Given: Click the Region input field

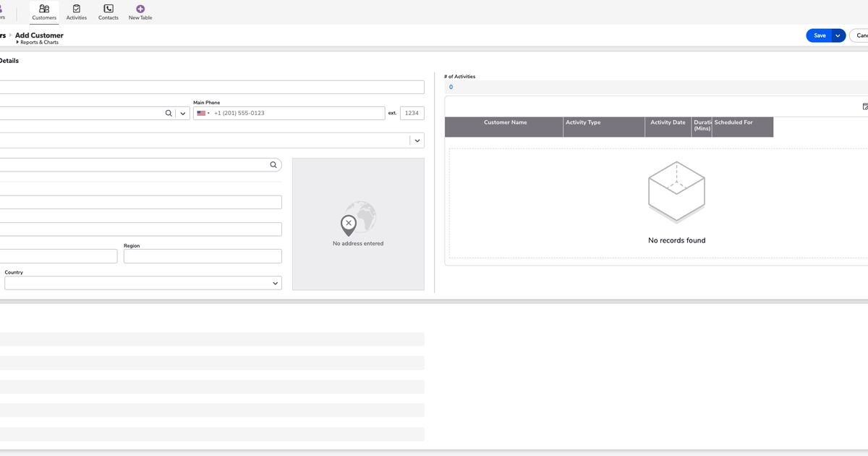Looking at the screenshot, I should (203, 256).
